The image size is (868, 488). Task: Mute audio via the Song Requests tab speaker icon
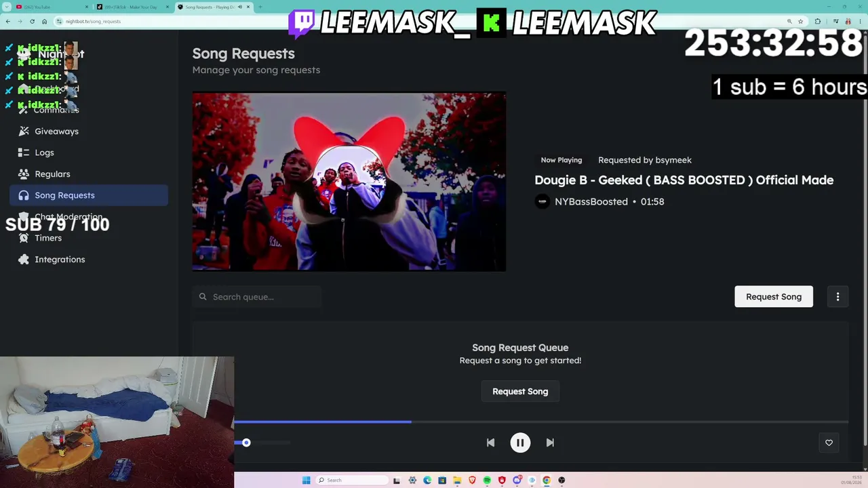[239, 7]
